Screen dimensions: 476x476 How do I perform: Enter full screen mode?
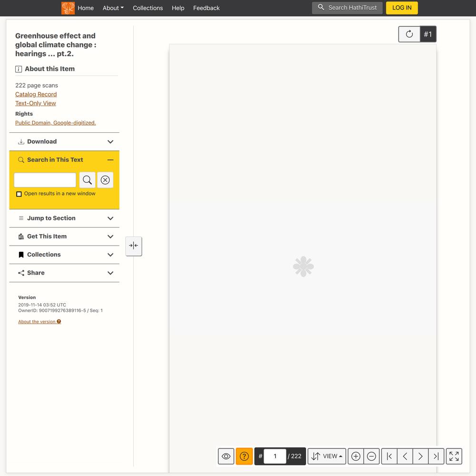pos(454,456)
